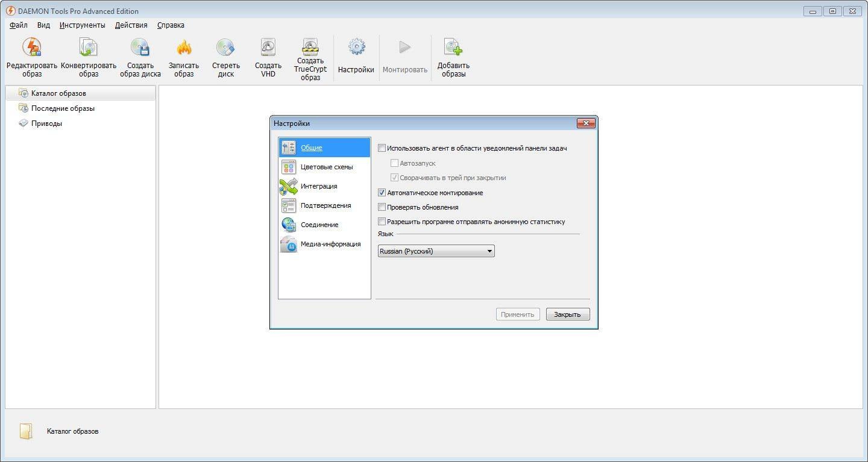
Task: Click the folder icon in bottom panel
Action: point(25,431)
